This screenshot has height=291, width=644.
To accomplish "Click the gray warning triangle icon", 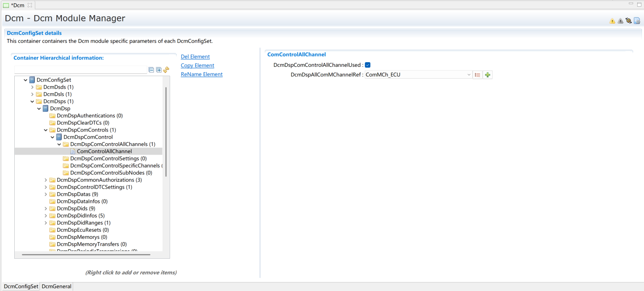I will (x=620, y=21).
